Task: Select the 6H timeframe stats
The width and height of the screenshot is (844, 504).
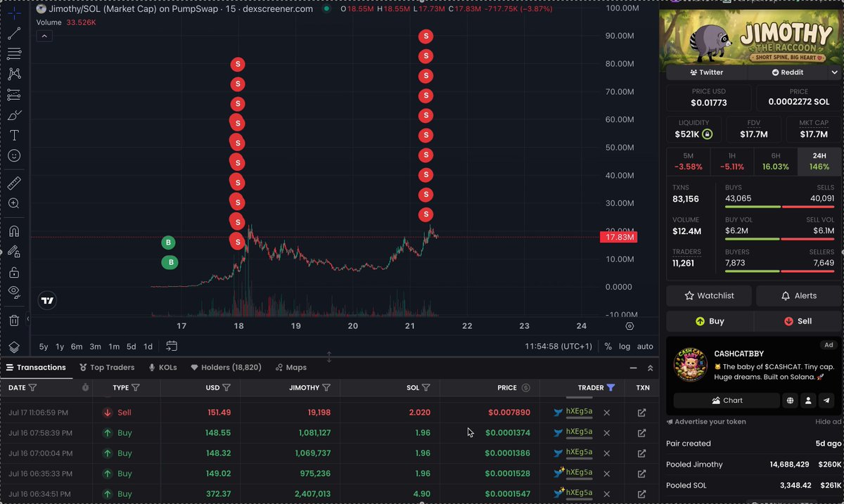Action: pos(775,161)
